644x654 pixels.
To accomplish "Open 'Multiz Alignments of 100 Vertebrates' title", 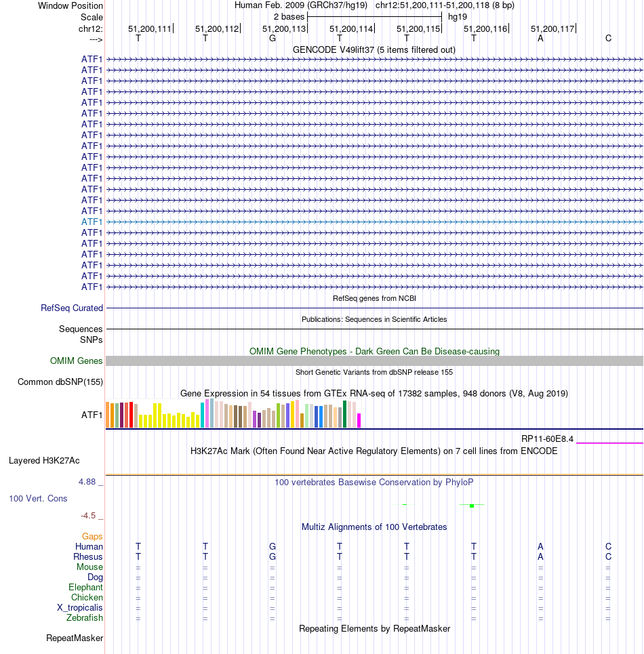I will [x=374, y=527].
